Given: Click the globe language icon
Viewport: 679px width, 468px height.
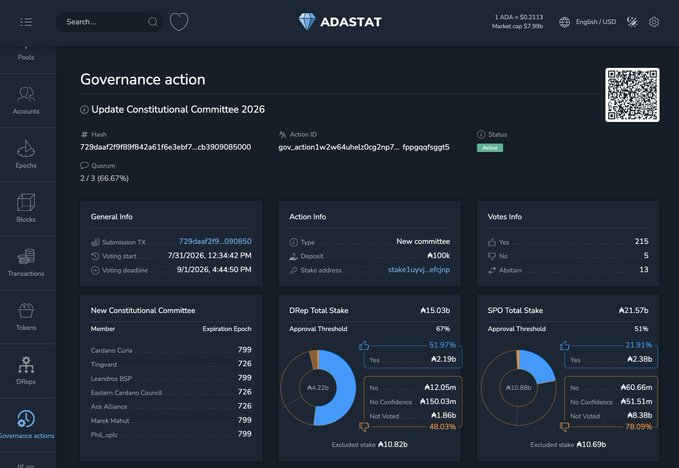Looking at the screenshot, I should pyautogui.click(x=564, y=22).
